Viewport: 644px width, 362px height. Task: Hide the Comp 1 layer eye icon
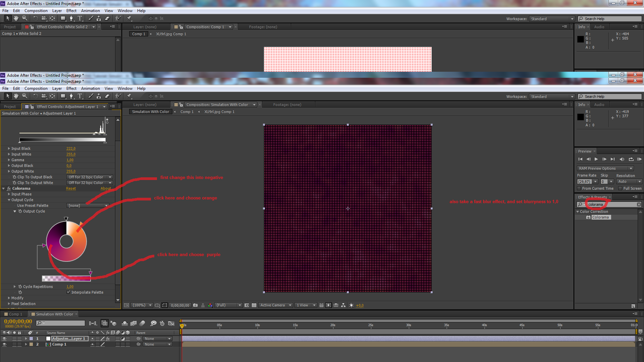click(4, 345)
